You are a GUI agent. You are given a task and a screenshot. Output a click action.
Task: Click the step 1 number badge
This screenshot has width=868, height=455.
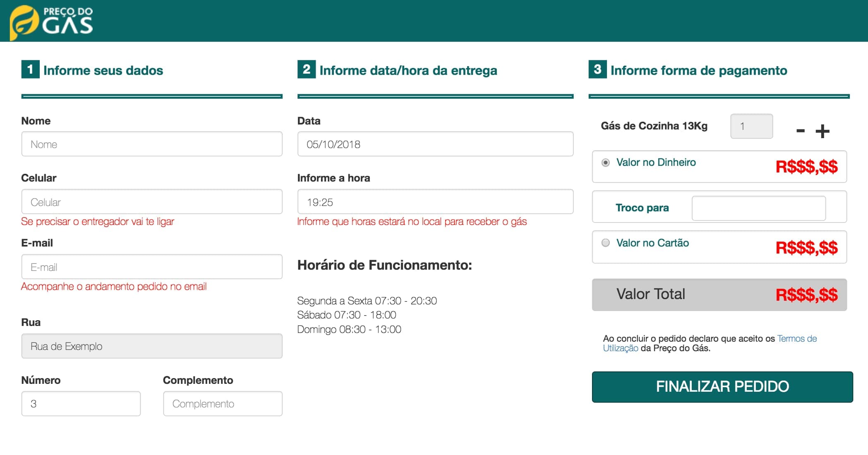coord(30,69)
